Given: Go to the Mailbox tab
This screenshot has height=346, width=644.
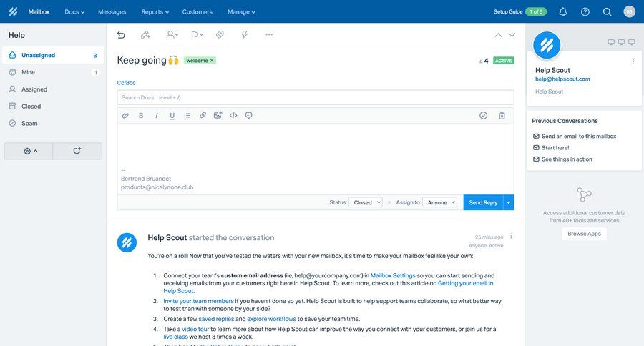Looking at the screenshot, I should point(39,12).
